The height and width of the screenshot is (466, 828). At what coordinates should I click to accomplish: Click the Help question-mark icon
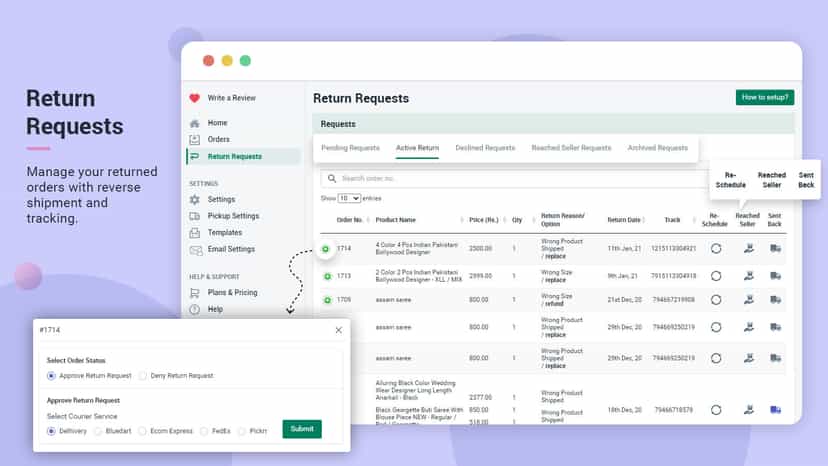(x=194, y=310)
